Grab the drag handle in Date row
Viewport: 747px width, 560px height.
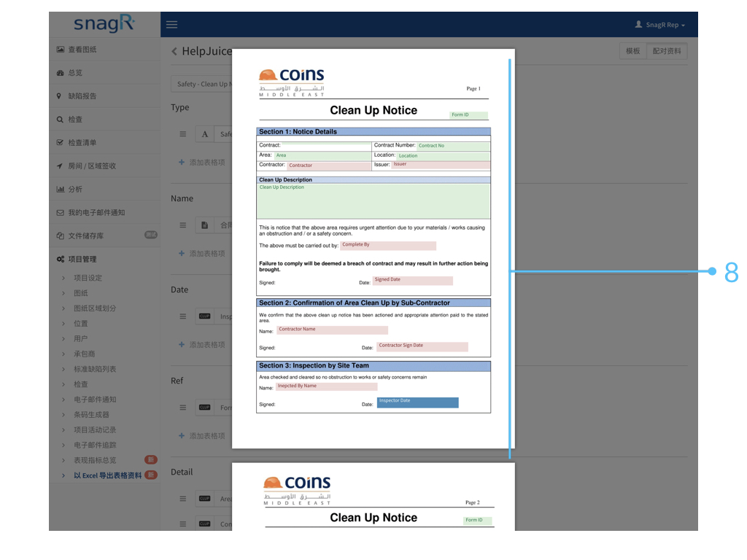pos(183,316)
